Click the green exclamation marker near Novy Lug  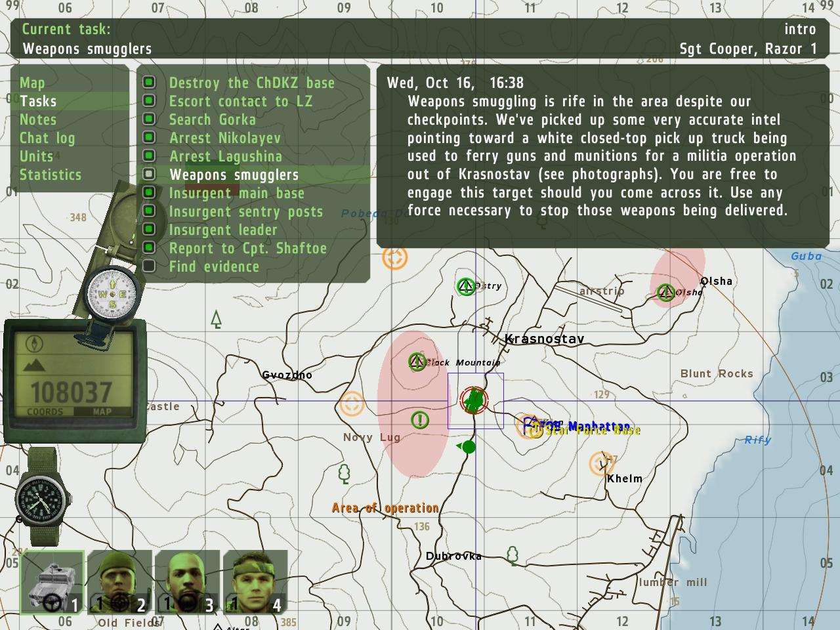click(420, 420)
